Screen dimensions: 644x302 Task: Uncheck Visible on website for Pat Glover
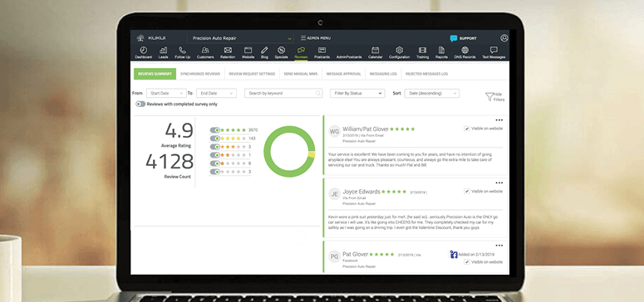tap(466, 262)
